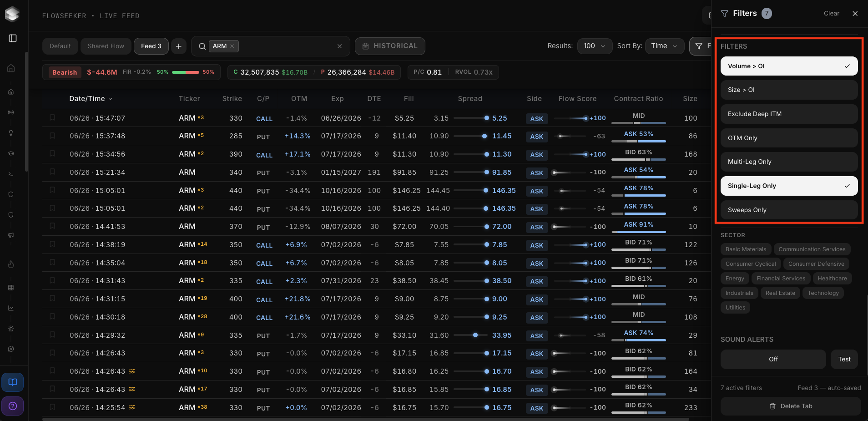Click the ASK 91% contract ratio cell
This screenshot has height=421, width=868.
pyautogui.click(x=638, y=227)
